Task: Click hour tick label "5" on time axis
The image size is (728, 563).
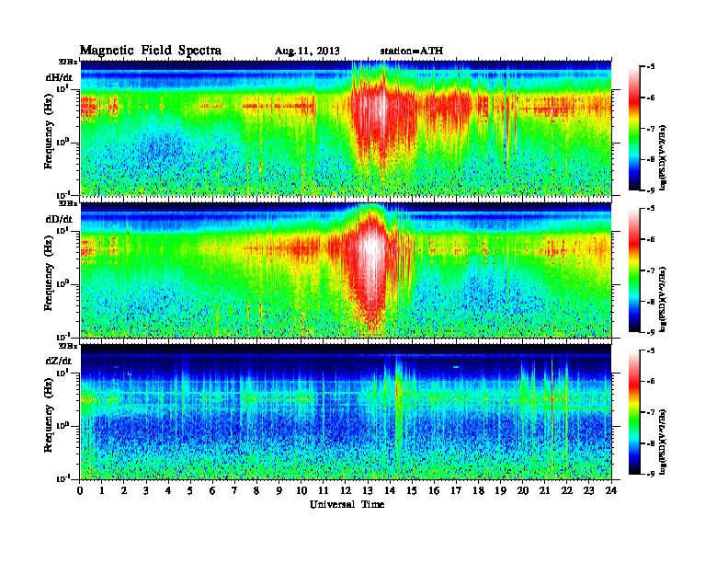Action: pos(190,490)
